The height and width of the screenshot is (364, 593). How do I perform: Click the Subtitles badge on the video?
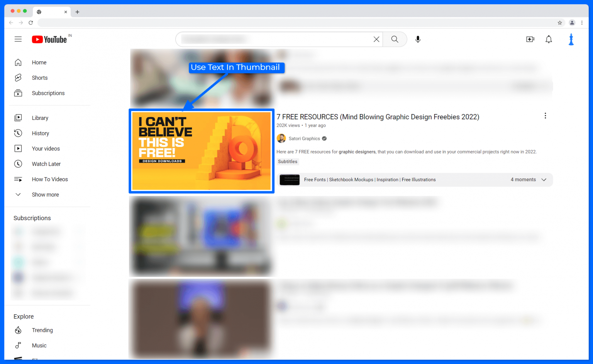pyautogui.click(x=288, y=161)
